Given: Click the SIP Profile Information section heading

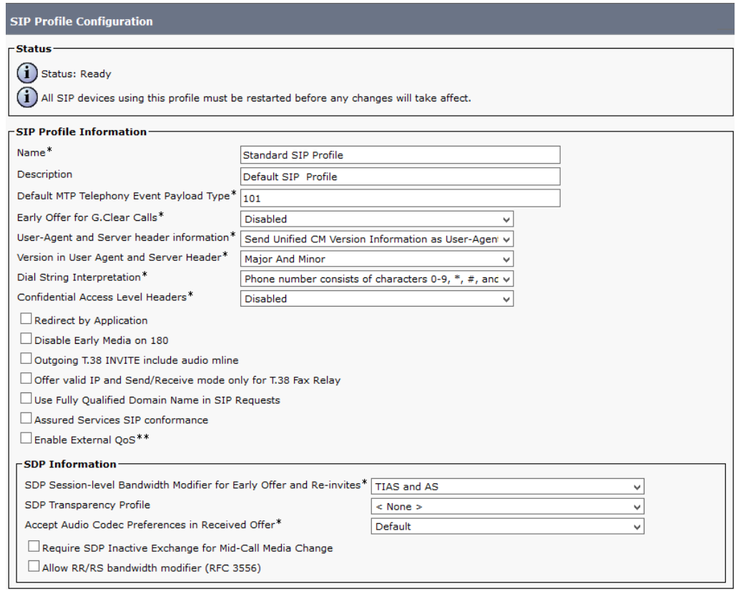Looking at the screenshot, I should 81,132.
